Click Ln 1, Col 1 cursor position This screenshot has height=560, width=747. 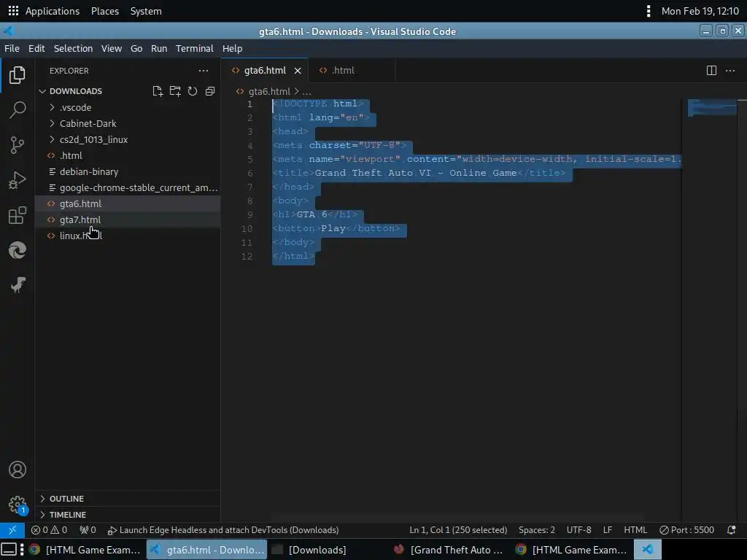[x=458, y=530]
